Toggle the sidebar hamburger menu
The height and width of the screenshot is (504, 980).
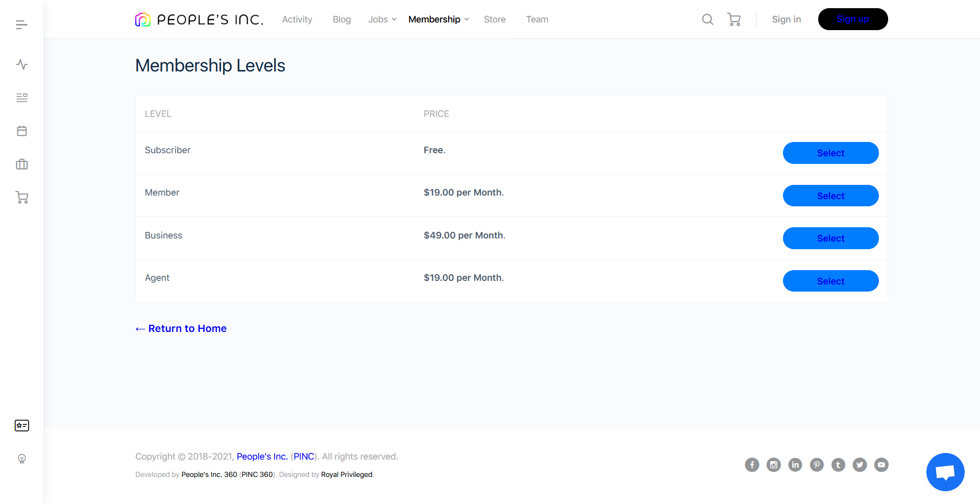[x=21, y=25]
